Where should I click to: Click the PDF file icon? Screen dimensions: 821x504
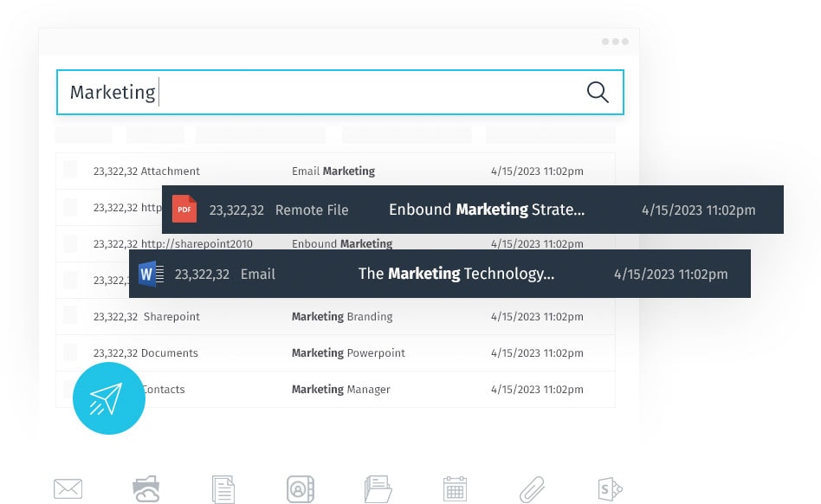[184, 209]
